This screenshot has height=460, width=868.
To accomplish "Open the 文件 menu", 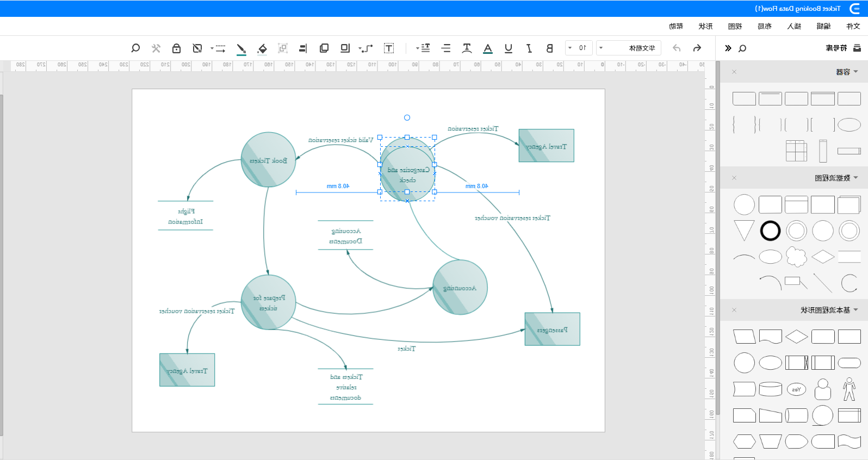I will coord(853,26).
